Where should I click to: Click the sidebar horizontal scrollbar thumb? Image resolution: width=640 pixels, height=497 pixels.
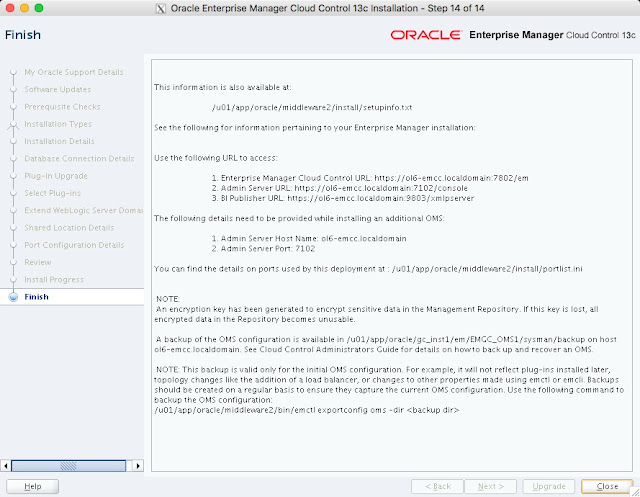[x=68, y=466]
